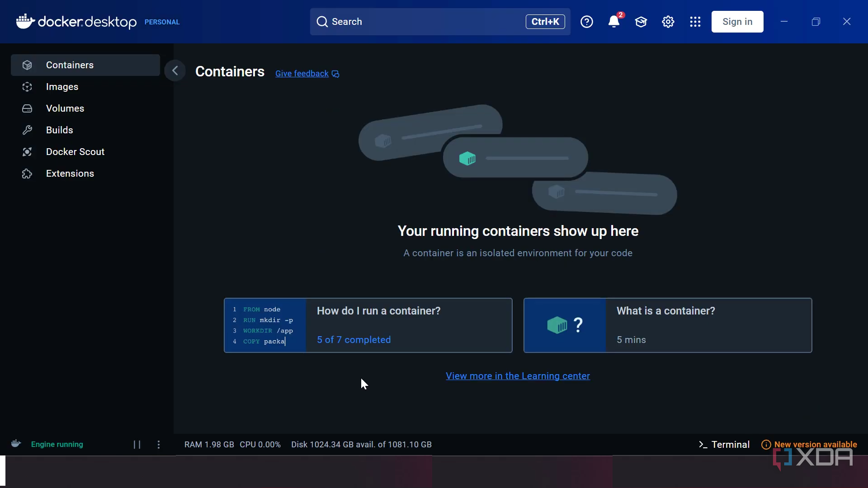
Task: Click the Ctrl+K shortcut badge
Action: coord(545,22)
